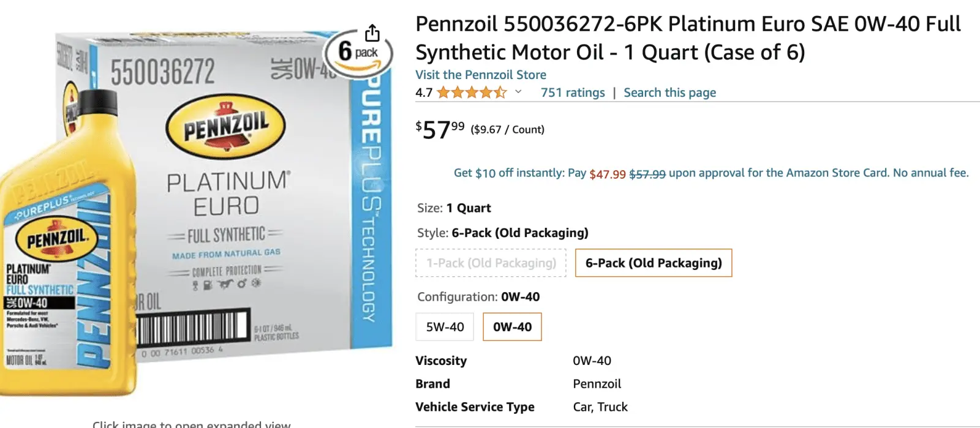Click the red $47.99 discounted price

coord(607,174)
